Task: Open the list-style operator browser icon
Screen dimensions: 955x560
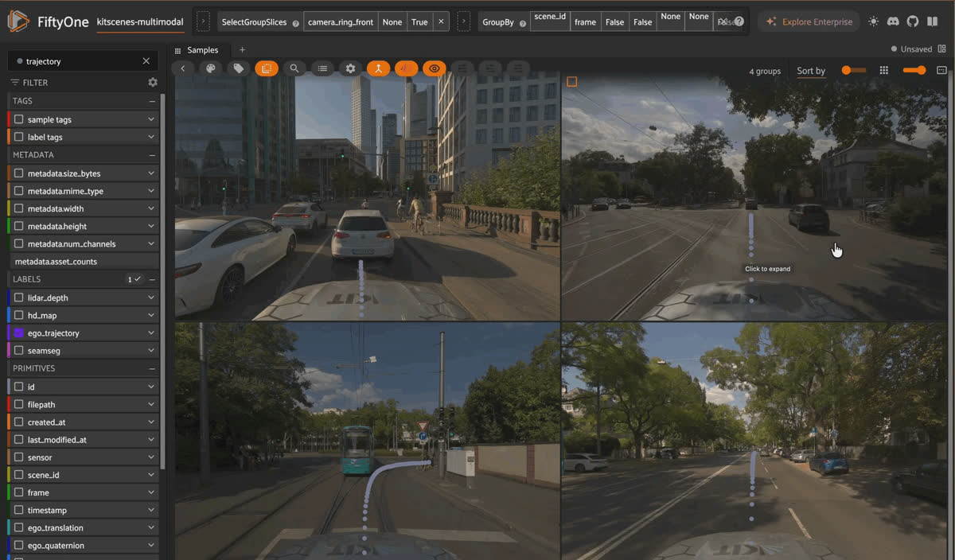Action: tap(322, 68)
